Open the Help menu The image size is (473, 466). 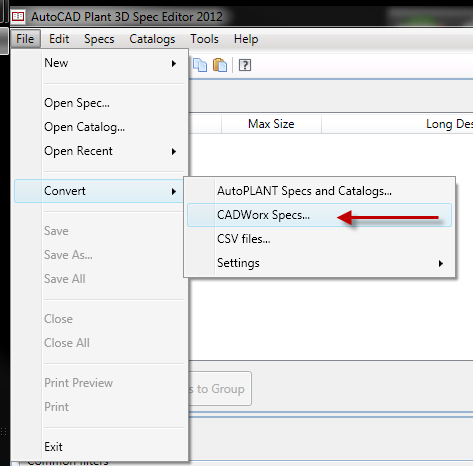[246, 39]
